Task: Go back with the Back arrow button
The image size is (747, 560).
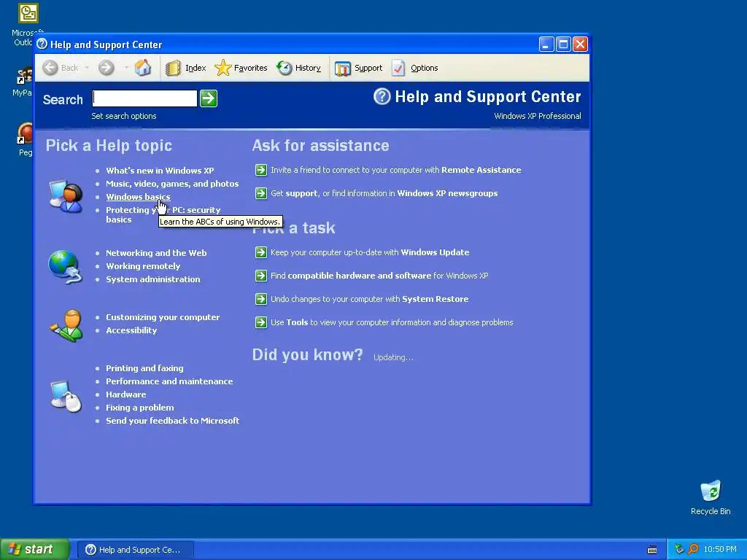Action: [60, 68]
